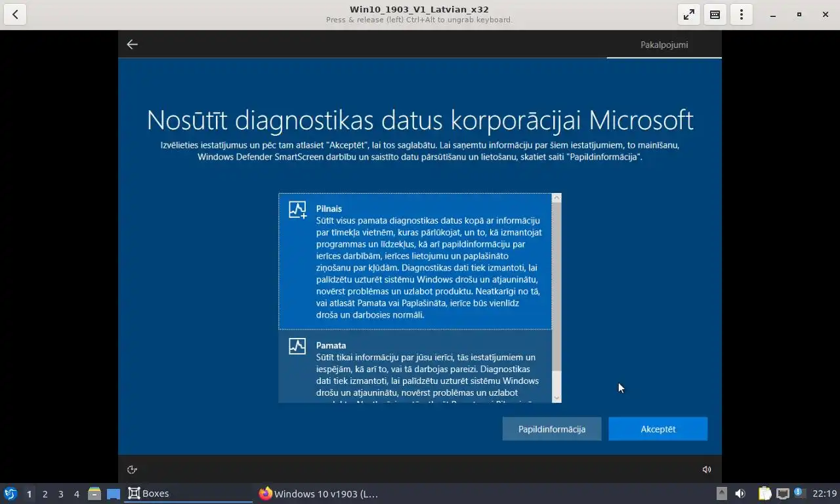Click the Papildinformācija button
The width and height of the screenshot is (840, 504).
[x=552, y=429]
